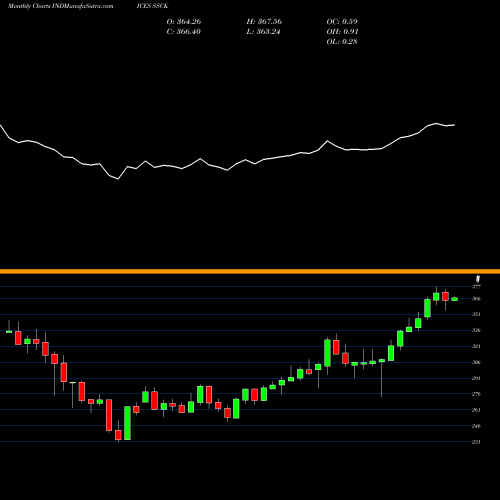
Task: Click the 291 price axis label
Action: point(476,378)
